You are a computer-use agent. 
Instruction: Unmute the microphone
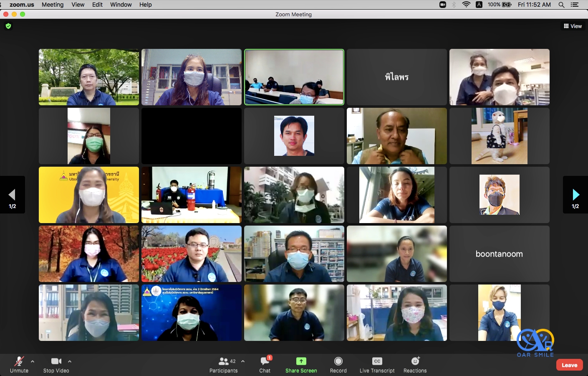[19, 364]
